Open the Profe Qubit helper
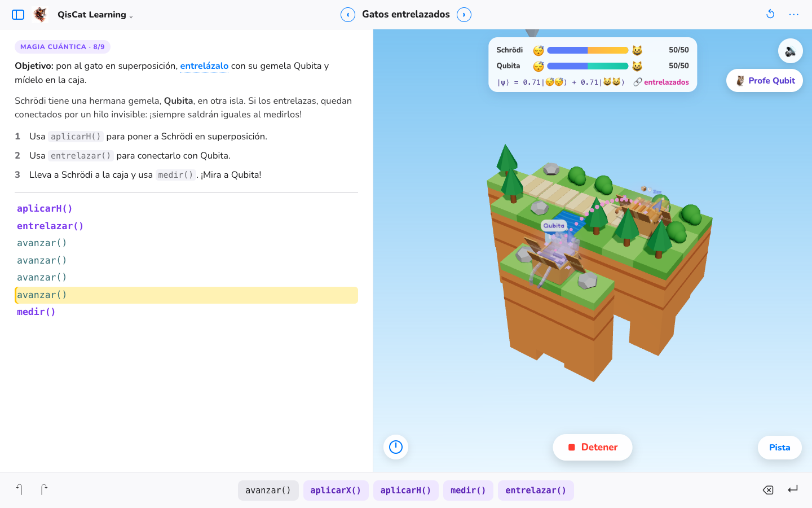Viewport: 812px width, 508px height. pyautogui.click(x=765, y=81)
